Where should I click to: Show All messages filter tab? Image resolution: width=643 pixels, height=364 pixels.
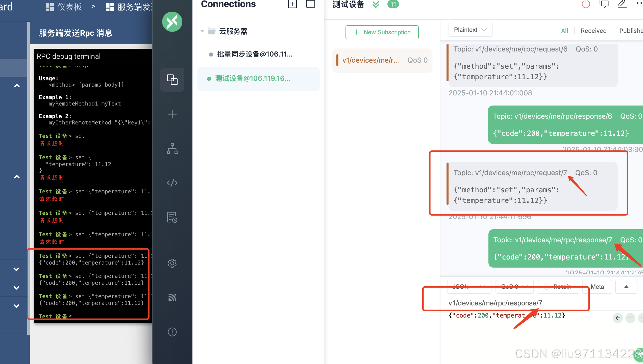(564, 31)
